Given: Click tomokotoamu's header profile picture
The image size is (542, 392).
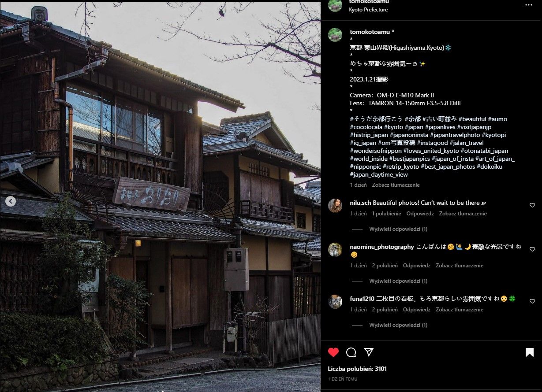Looking at the screenshot, I should (335, 5).
